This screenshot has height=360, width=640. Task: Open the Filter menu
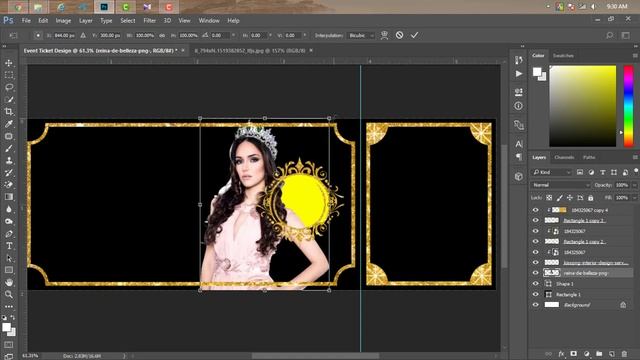pos(149,20)
